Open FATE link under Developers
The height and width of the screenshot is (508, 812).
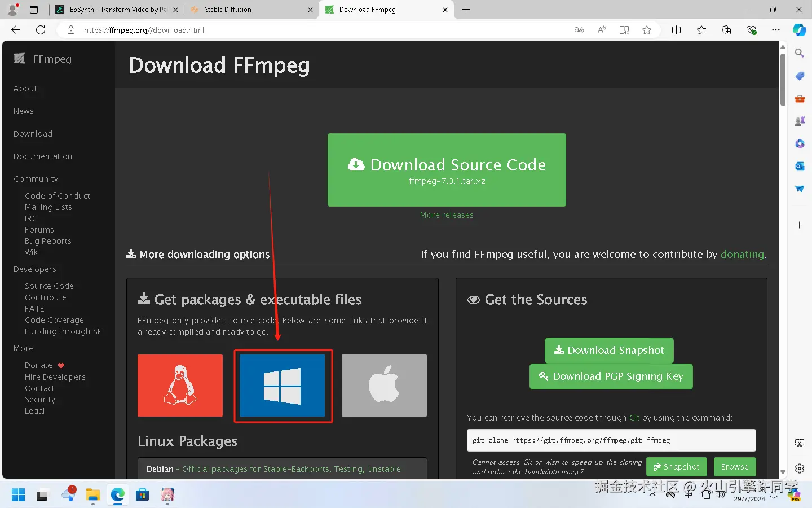pos(34,309)
